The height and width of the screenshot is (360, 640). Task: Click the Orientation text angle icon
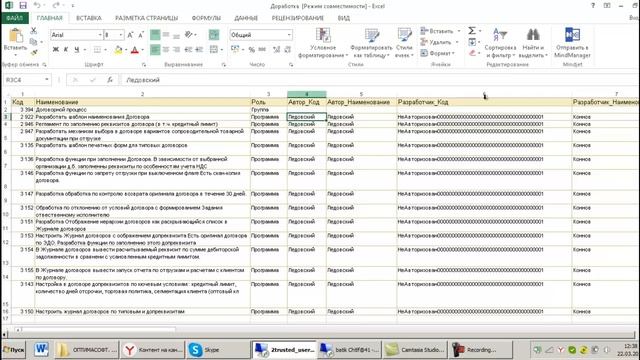click(189, 35)
